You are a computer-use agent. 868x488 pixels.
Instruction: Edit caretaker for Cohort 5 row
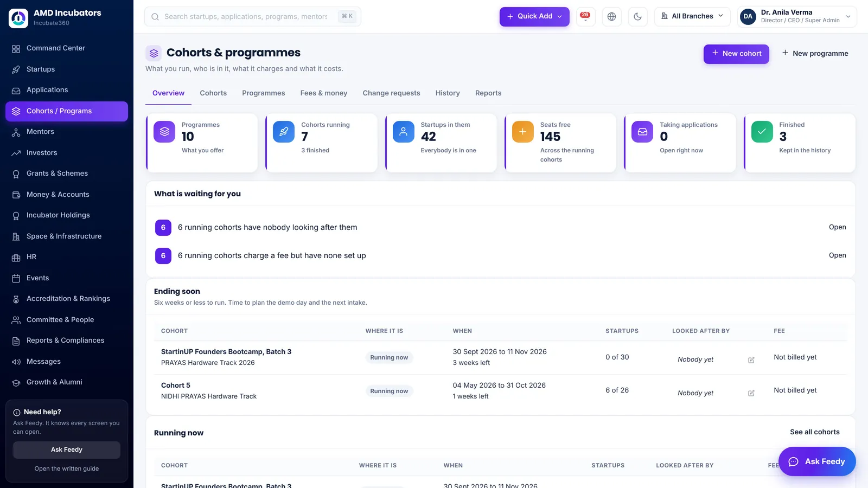click(x=751, y=393)
